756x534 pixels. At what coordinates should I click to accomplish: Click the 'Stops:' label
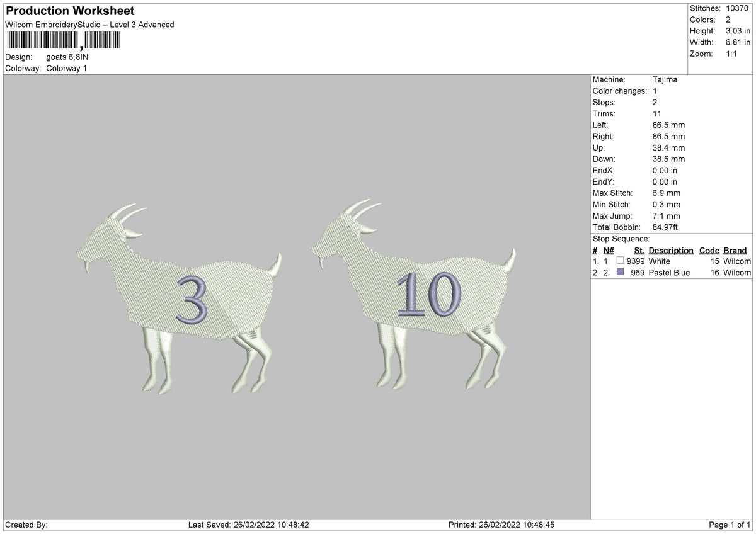pyautogui.click(x=604, y=103)
